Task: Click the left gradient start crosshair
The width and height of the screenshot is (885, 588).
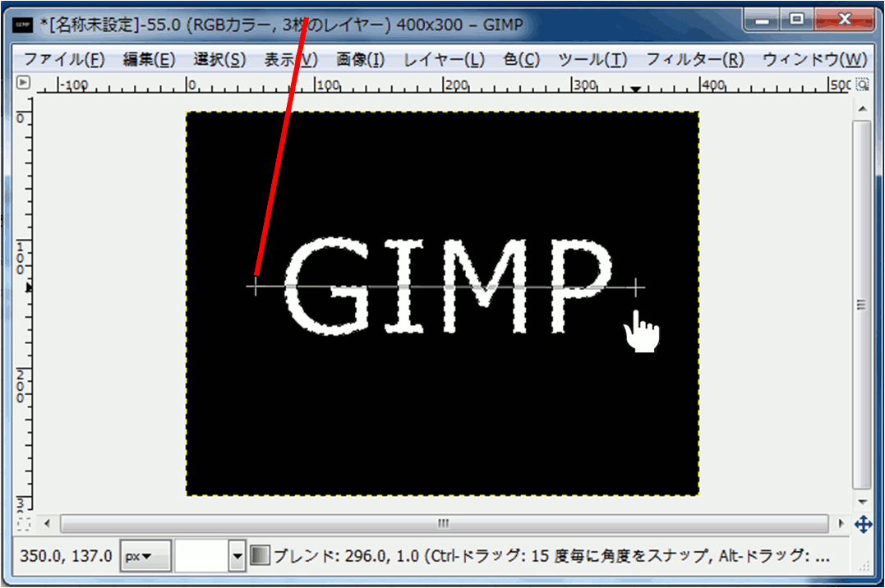Action: (x=256, y=287)
